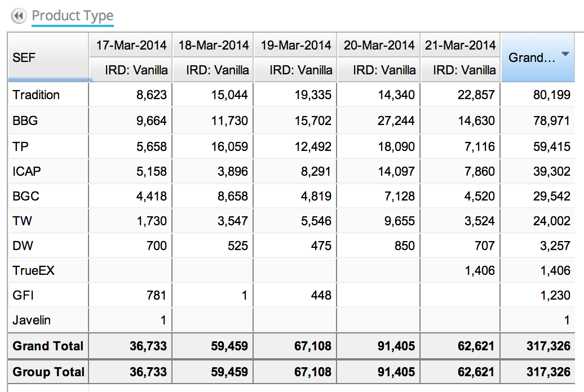Click GFI's grand total 1,230
Image resolution: width=584 pixels, height=392 pixels.
tap(555, 295)
